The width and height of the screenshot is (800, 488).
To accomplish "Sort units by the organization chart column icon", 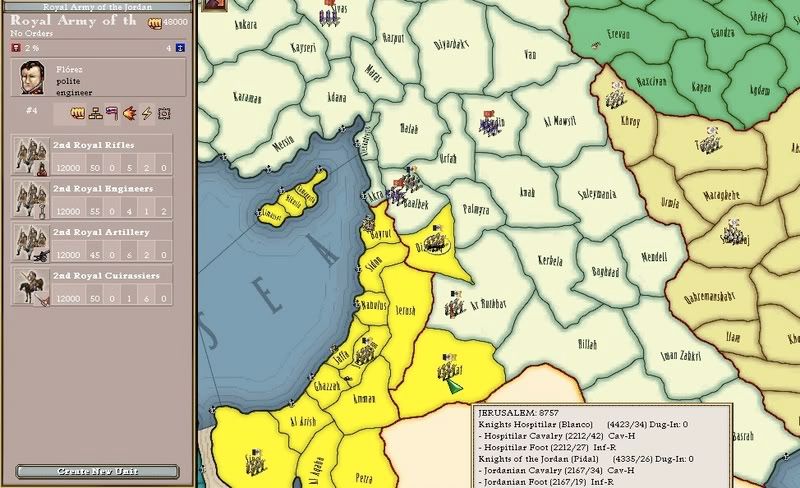I will tap(95, 113).
